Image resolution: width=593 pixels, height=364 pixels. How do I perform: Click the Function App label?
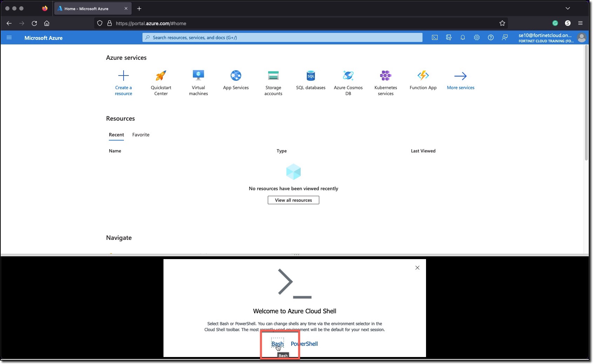(423, 88)
